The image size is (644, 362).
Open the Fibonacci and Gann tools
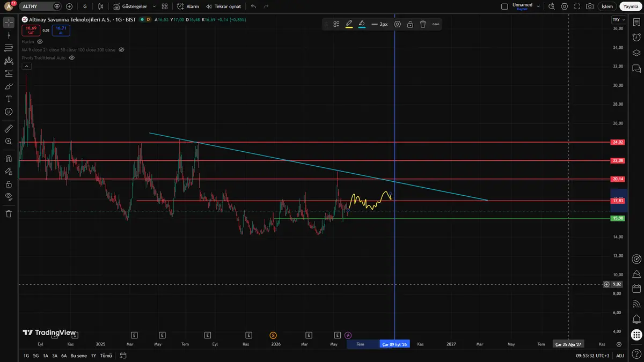pos(9,48)
